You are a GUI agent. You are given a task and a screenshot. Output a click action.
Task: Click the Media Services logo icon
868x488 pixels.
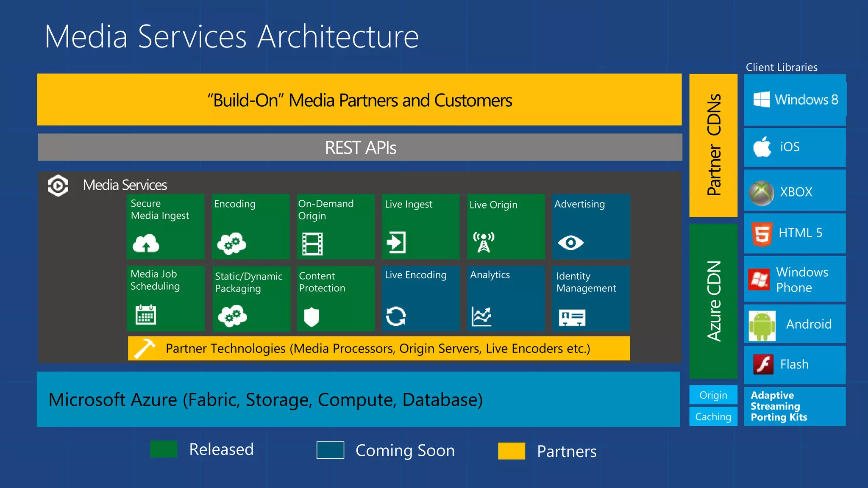coord(58,186)
